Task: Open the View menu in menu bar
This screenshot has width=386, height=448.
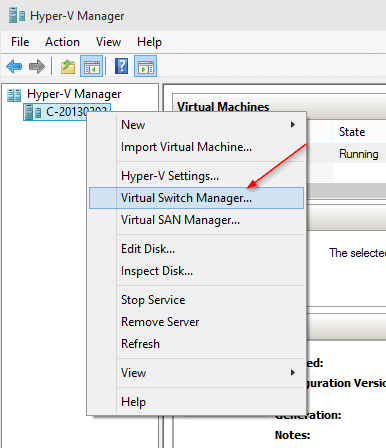Action: coord(108,42)
